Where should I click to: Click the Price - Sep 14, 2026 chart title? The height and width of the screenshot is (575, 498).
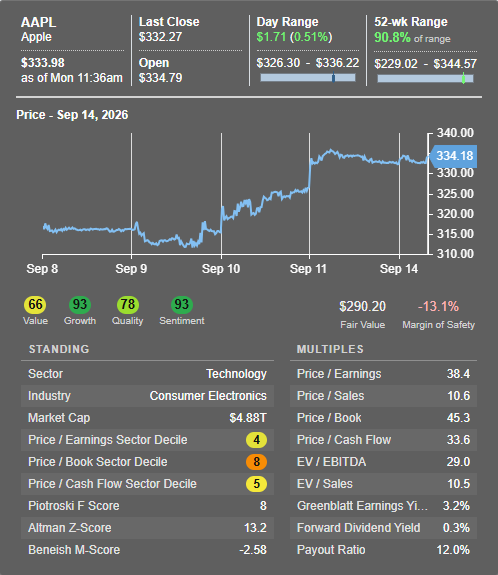coord(72,115)
